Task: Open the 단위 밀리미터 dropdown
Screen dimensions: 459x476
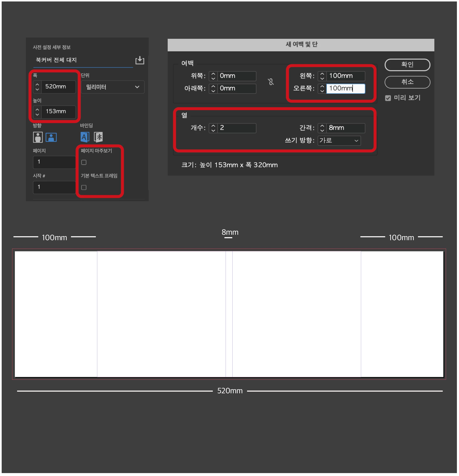Action: tap(113, 87)
